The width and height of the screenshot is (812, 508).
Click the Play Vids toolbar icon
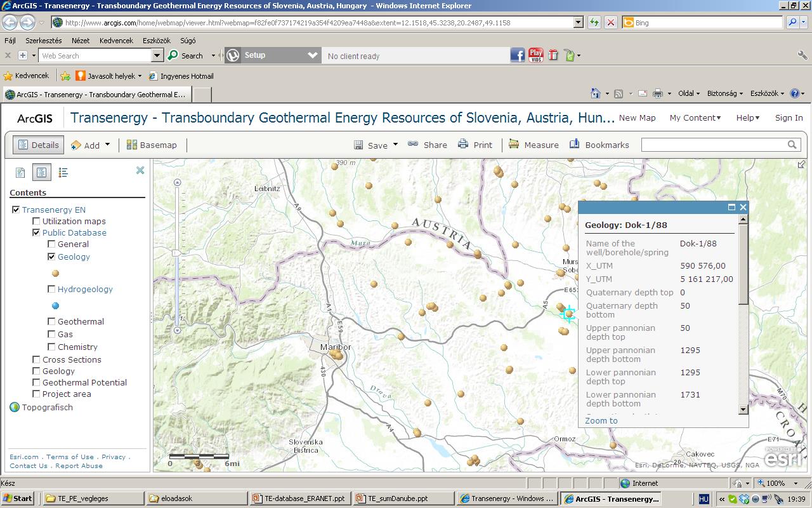[x=536, y=55]
